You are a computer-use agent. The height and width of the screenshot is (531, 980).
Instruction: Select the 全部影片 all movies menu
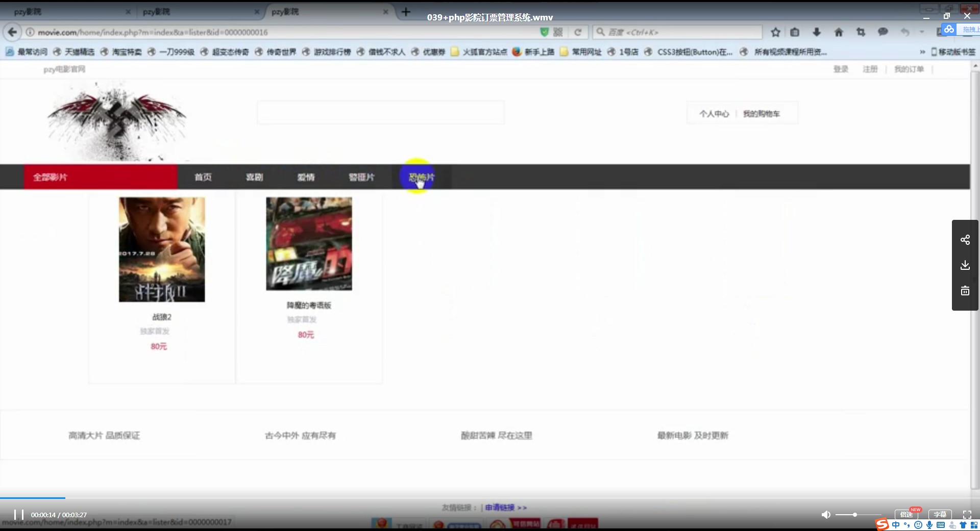click(101, 177)
